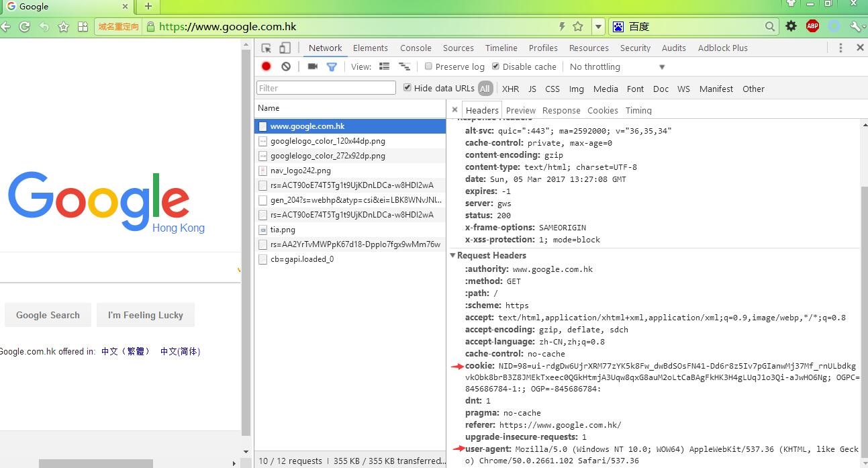
Task: Select the All filter type
Action: (x=485, y=89)
